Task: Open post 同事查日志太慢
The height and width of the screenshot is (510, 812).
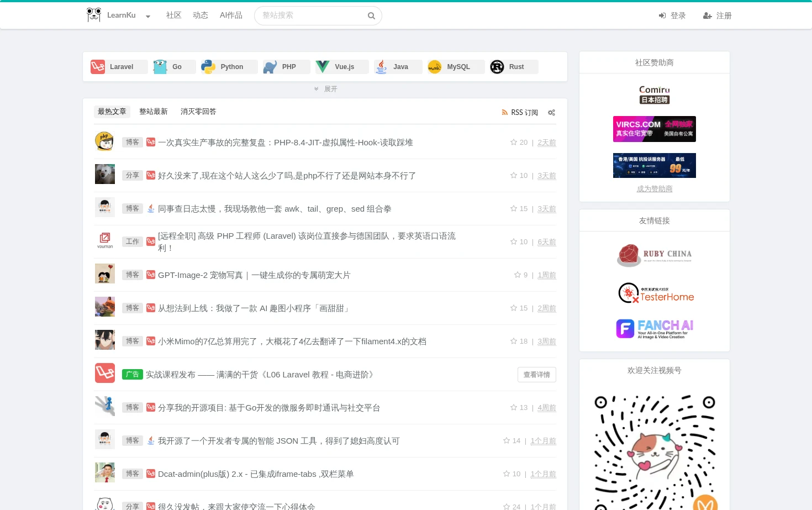Action: (x=275, y=209)
